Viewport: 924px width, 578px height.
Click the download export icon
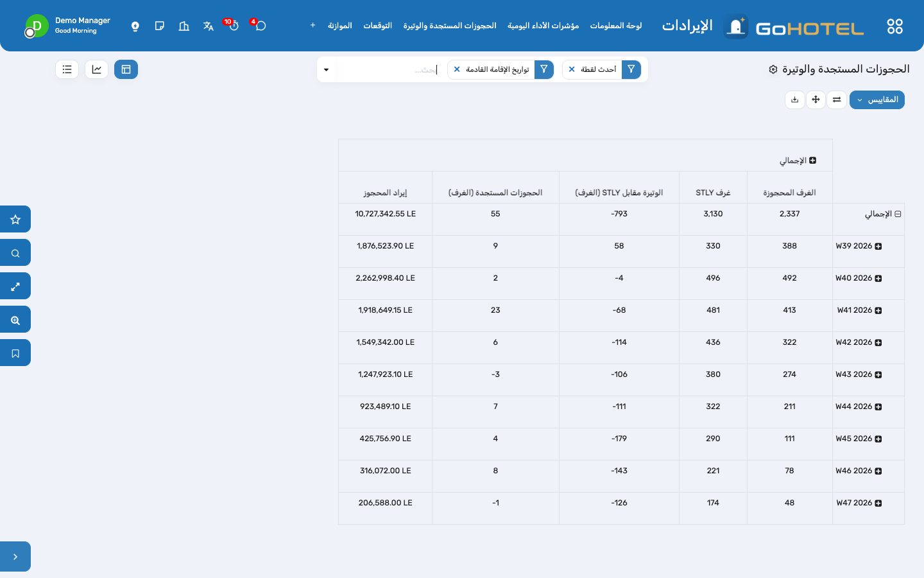(795, 100)
